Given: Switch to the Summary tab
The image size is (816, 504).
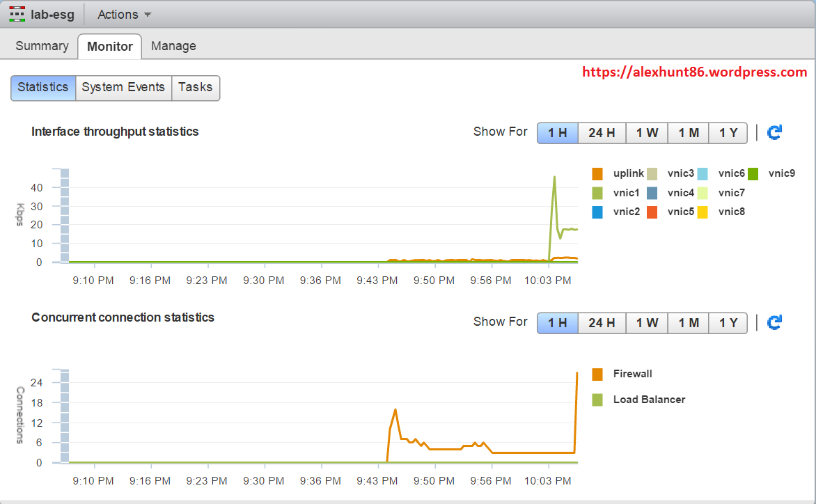Looking at the screenshot, I should tap(42, 47).
